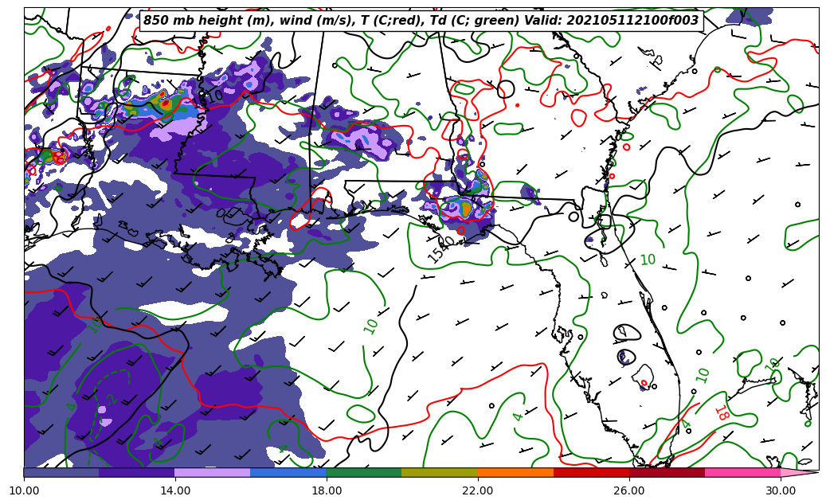Click the 26.00 colorbar tick label
Screen dimensions: 826x504
pyautogui.click(x=629, y=490)
